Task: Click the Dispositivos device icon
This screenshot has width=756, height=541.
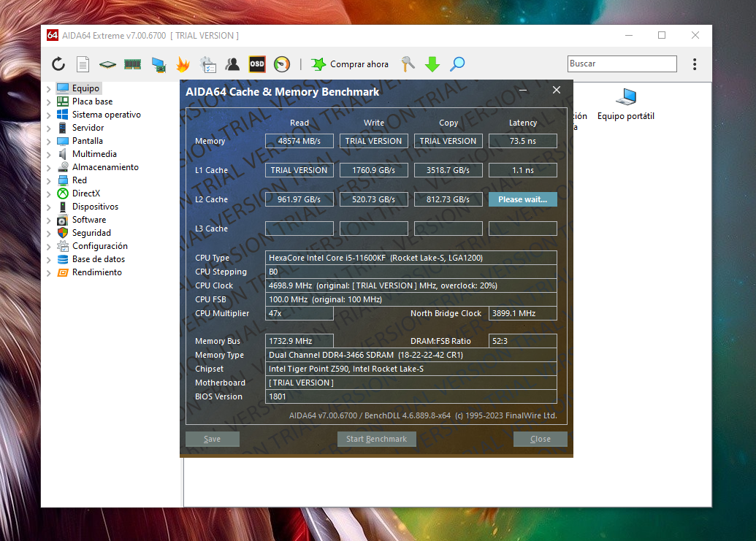Action: 63,207
